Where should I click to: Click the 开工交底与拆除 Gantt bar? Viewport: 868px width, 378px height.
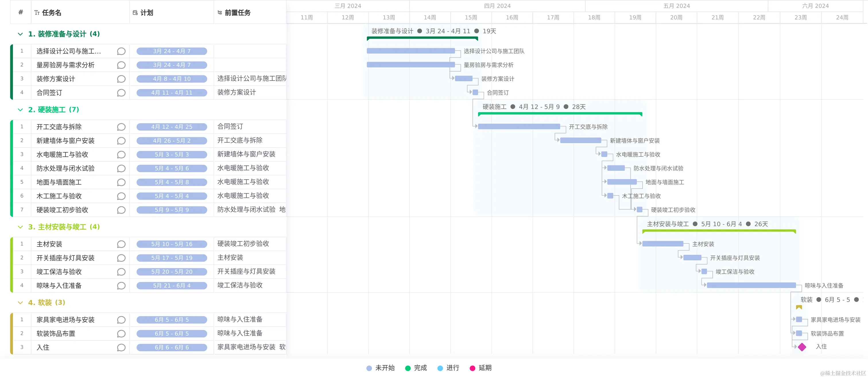click(519, 127)
